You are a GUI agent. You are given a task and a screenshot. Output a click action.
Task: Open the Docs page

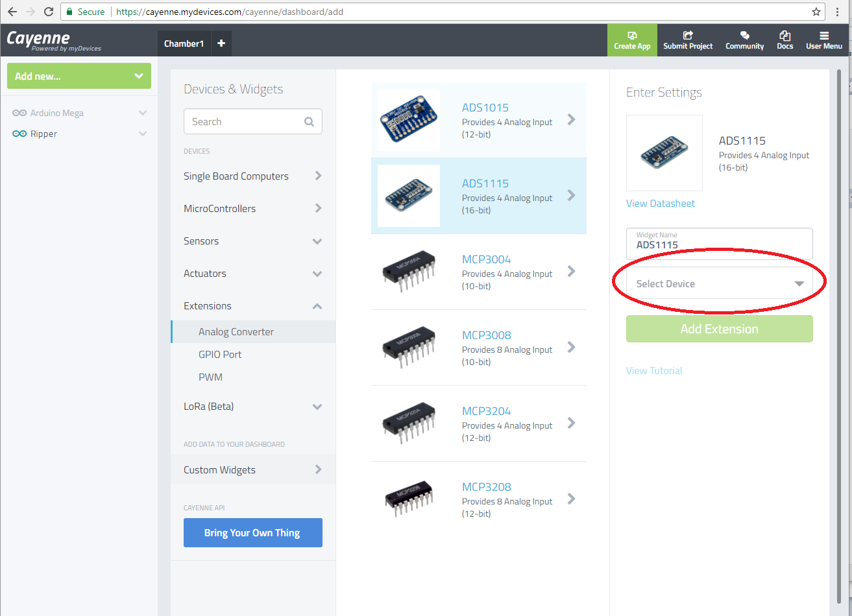785,40
